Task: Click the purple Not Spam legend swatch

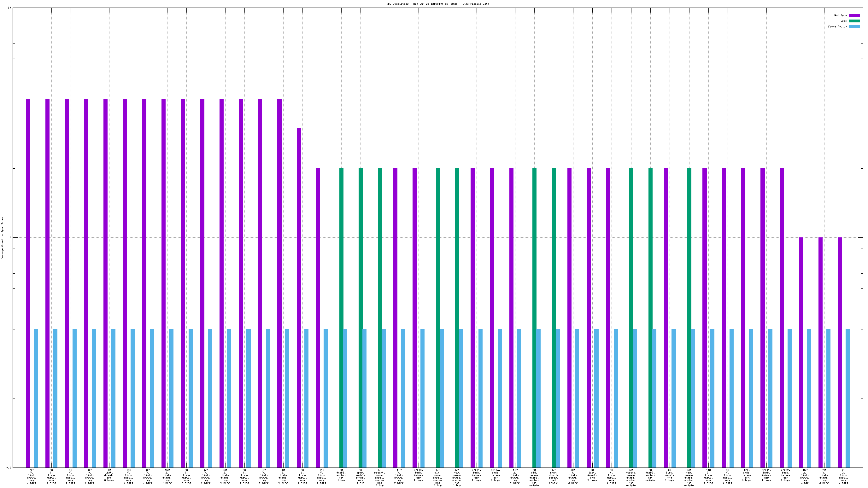Action: (854, 15)
